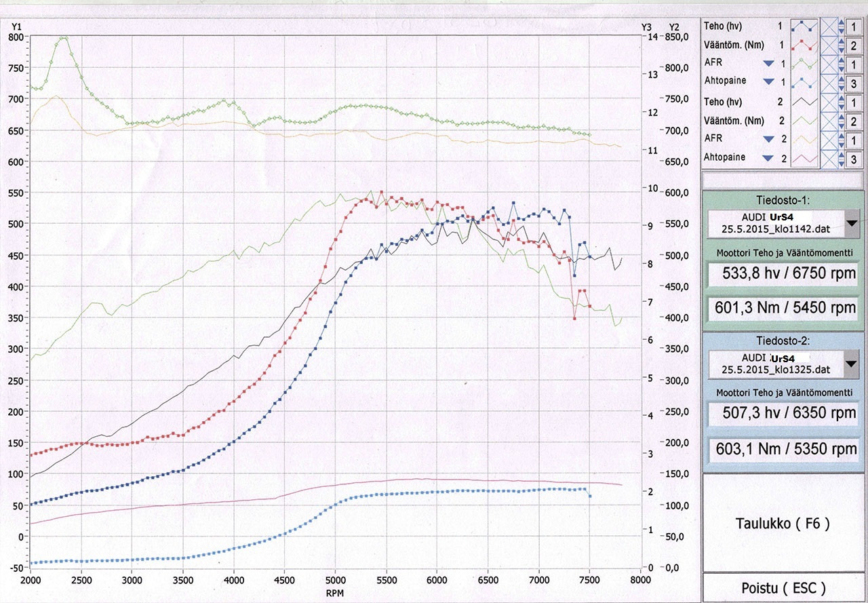This screenshot has height=603, width=868.
Task: Click the Poistu ( ESC ) button
Action: tap(783, 587)
